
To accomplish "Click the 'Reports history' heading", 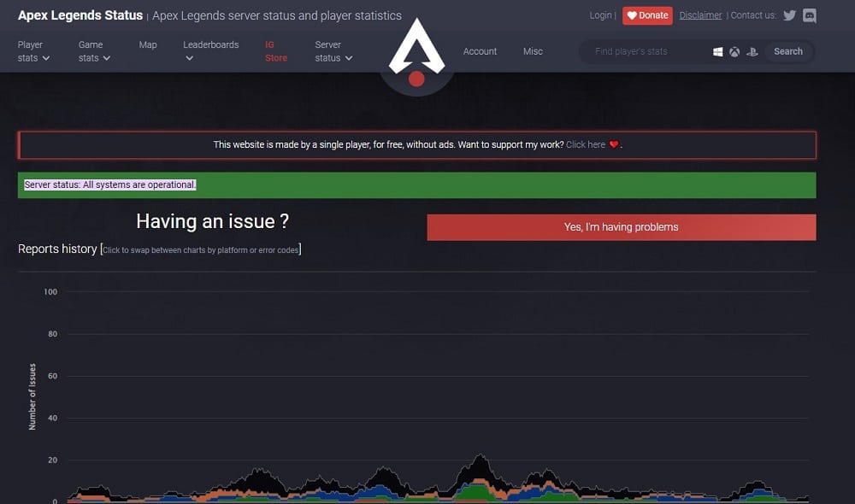I will click(x=57, y=249).
